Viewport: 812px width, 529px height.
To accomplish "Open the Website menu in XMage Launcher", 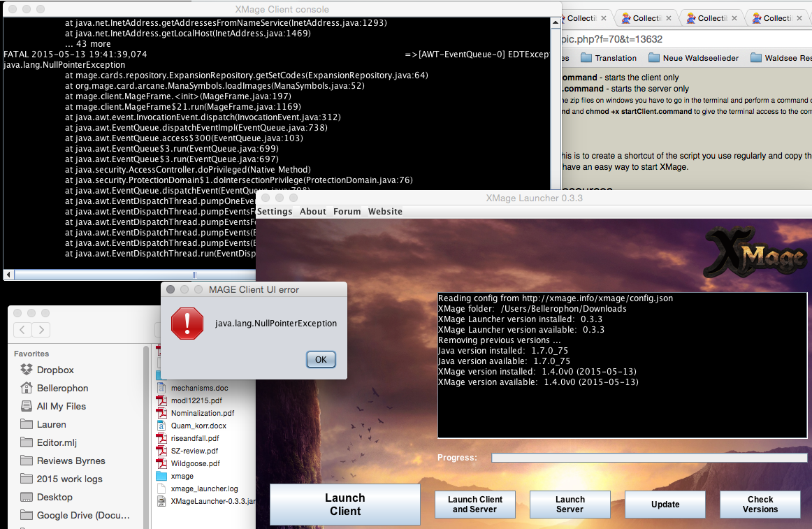I will [x=385, y=212].
